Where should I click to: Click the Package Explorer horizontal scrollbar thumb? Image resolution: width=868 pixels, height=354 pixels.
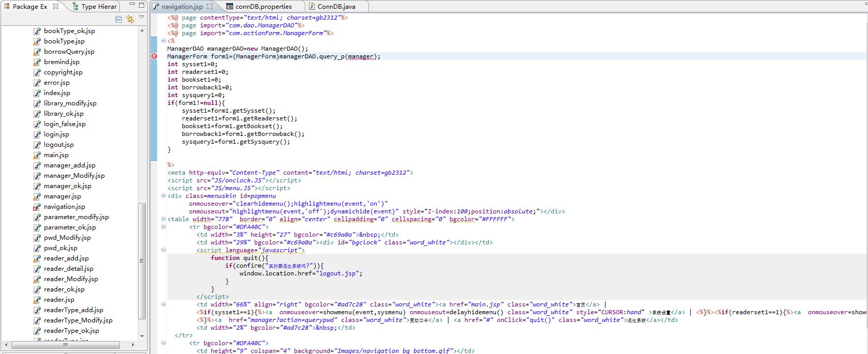[x=66, y=344]
